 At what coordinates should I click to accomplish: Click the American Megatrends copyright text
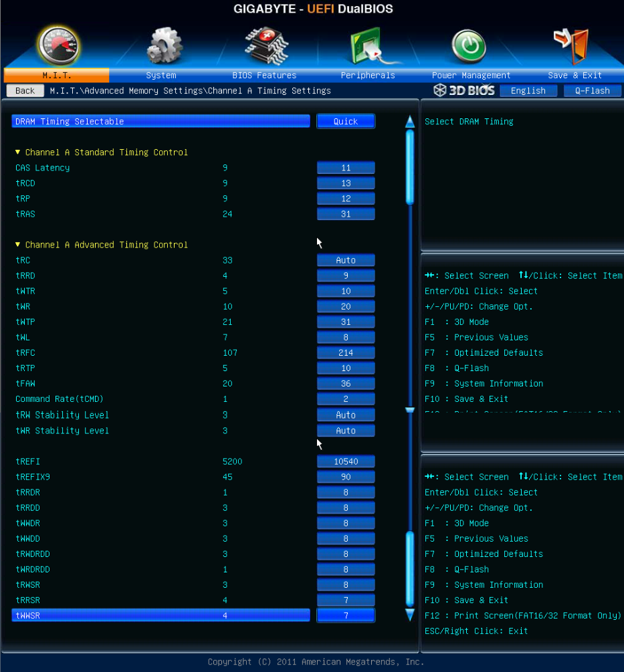[x=316, y=662]
